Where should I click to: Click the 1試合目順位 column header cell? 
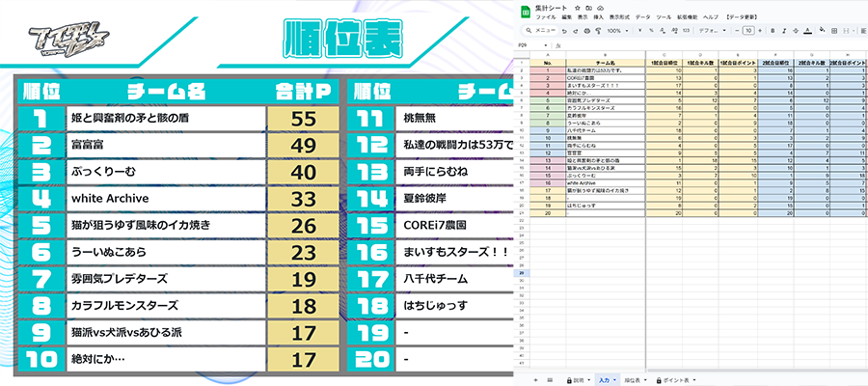pyautogui.click(x=665, y=63)
